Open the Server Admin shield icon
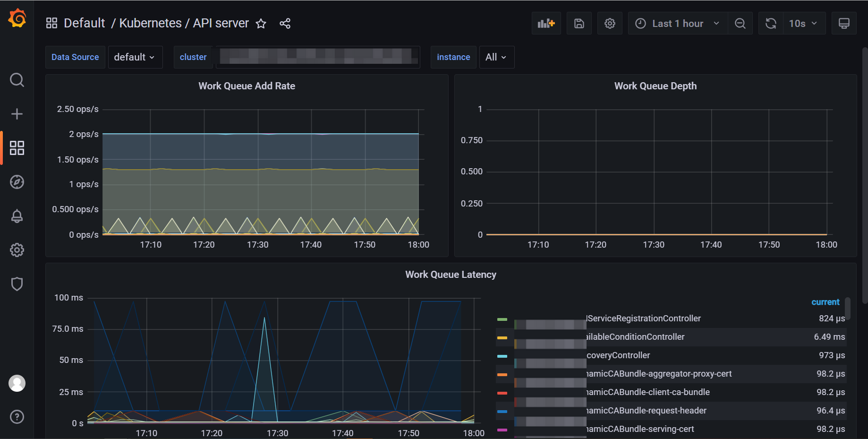This screenshot has height=439, width=868. (x=17, y=284)
